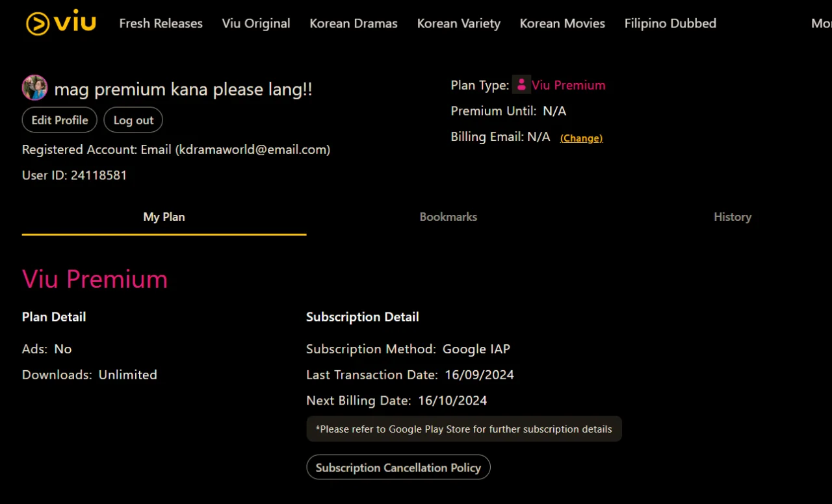Log out of the account
The image size is (832, 504).
tap(133, 120)
